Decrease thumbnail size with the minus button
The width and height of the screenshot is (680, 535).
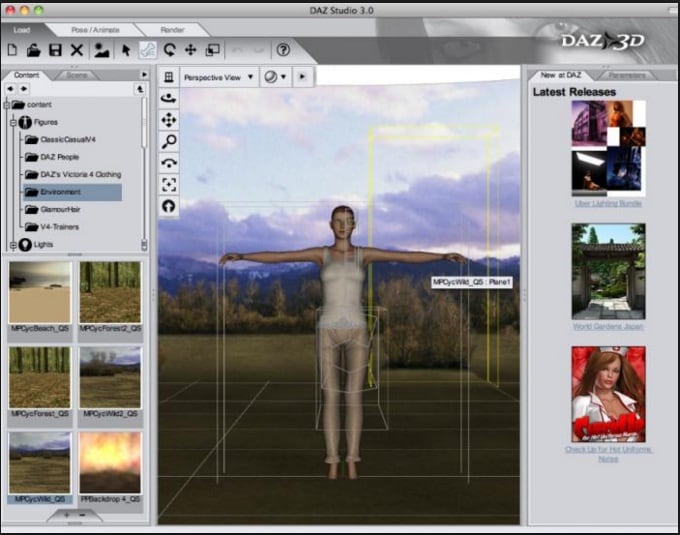point(82,515)
